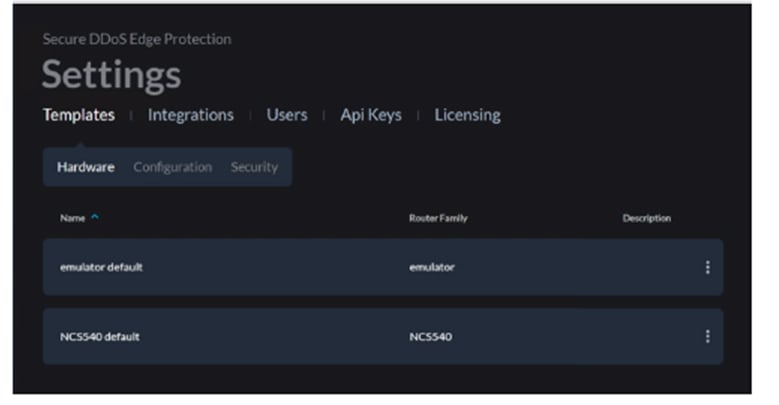Select the NCS540 default template name
This screenshot has height=405, width=779.
coord(99,336)
